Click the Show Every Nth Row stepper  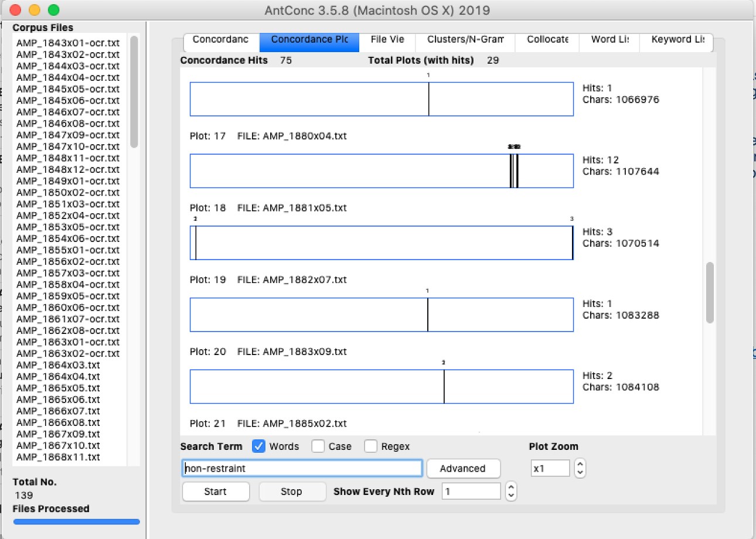pos(511,491)
